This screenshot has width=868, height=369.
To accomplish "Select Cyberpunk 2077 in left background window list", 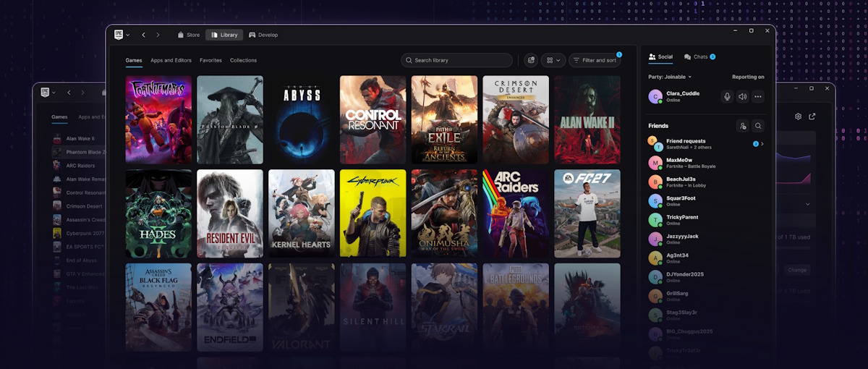I will (79, 234).
